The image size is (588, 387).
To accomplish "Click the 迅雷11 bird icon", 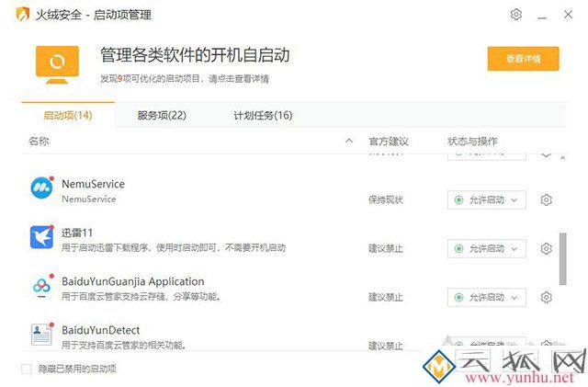I will 41,236.
